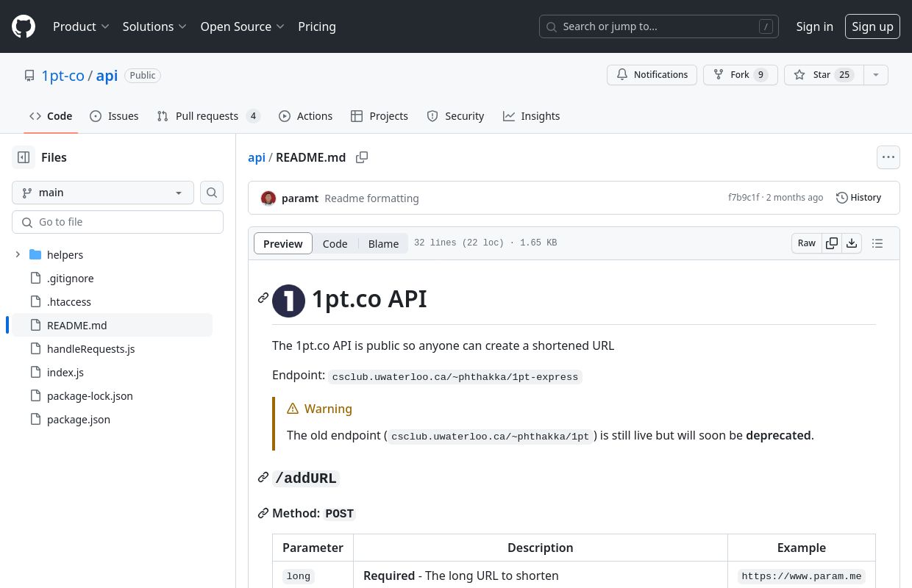
Task: Click the 1pt.co logo image in README
Action: (x=288, y=301)
